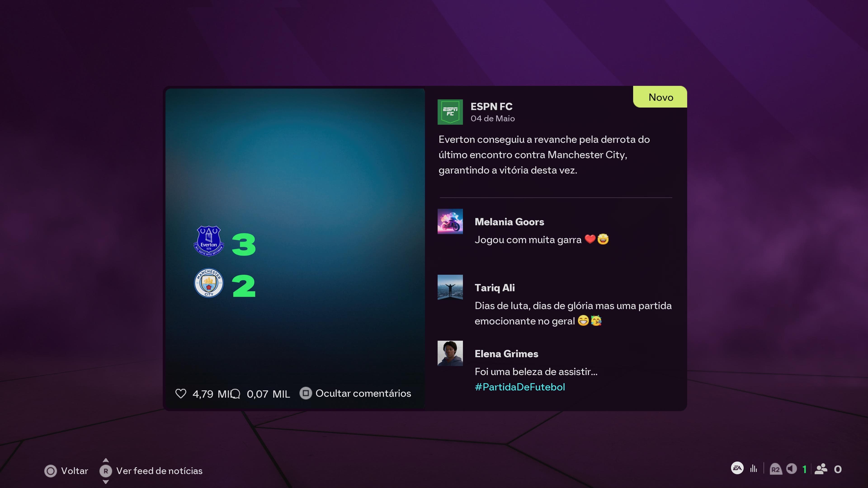Click the speaker notification icon

(x=791, y=469)
